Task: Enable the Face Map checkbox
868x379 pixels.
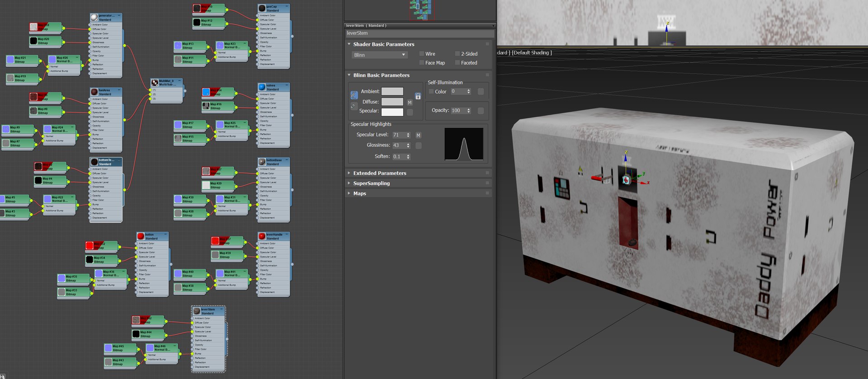Action: point(422,63)
